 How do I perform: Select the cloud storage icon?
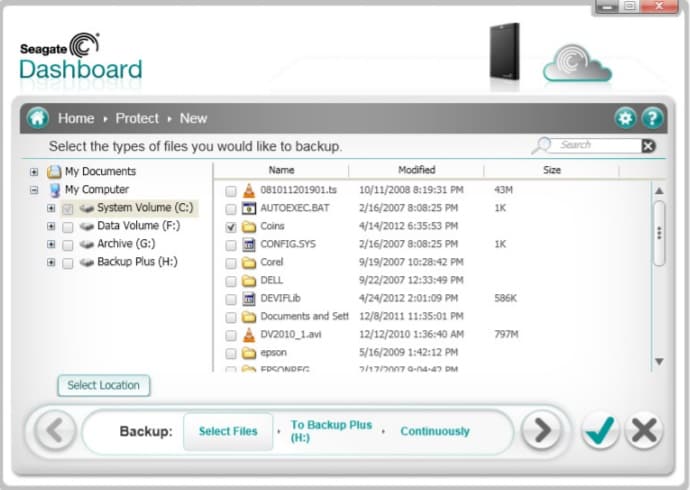(x=577, y=63)
